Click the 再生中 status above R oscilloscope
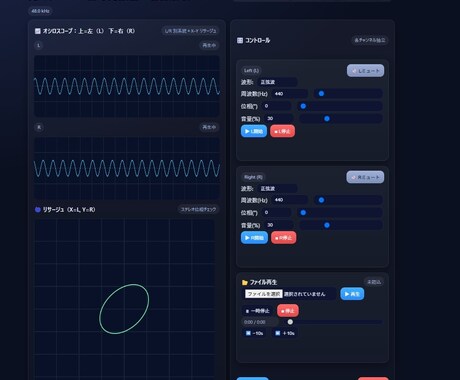 click(x=209, y=127)
